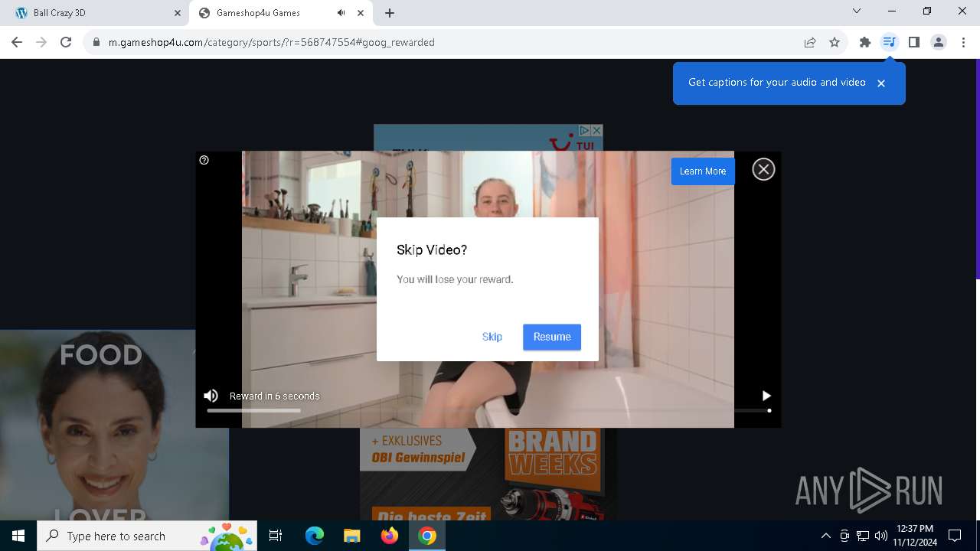Dismiss the captions tooltip
This screenshot has width=980, height=551.
(881, 83)
